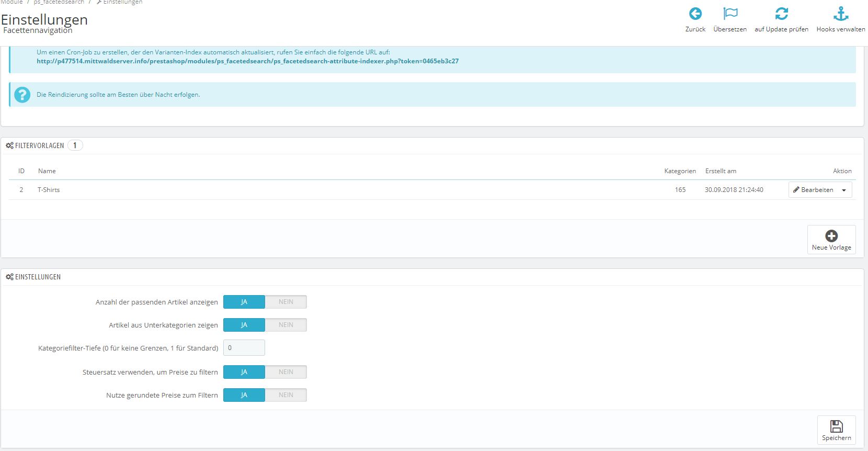Click the ID cell of the T-Shirts row
This screenshot has height=451, width=868.
[21, 190]
